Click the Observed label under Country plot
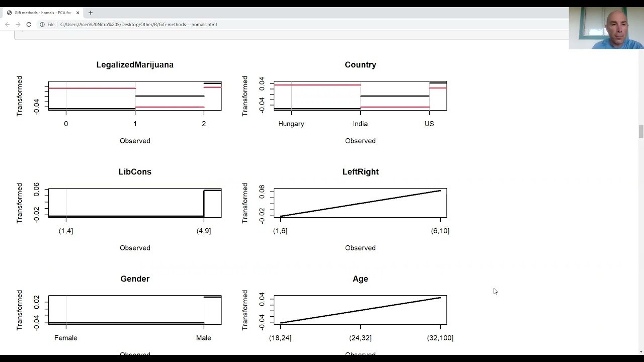 [x=360, y=141]
